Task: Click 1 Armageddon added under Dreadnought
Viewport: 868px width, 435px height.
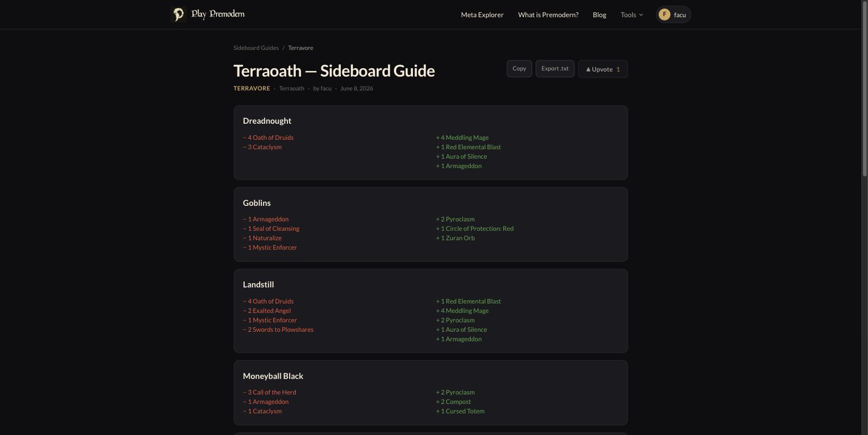Action: pos(458,166)
